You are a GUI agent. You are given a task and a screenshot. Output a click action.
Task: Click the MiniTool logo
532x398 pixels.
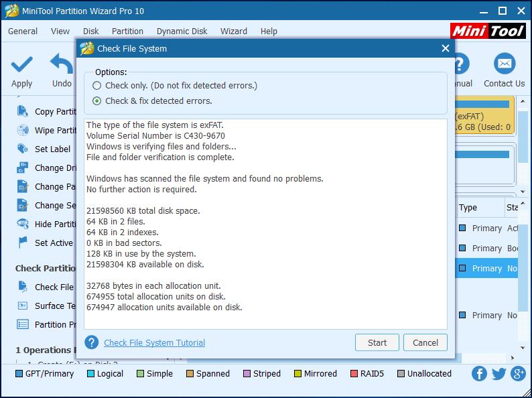(x=488, y=31)
